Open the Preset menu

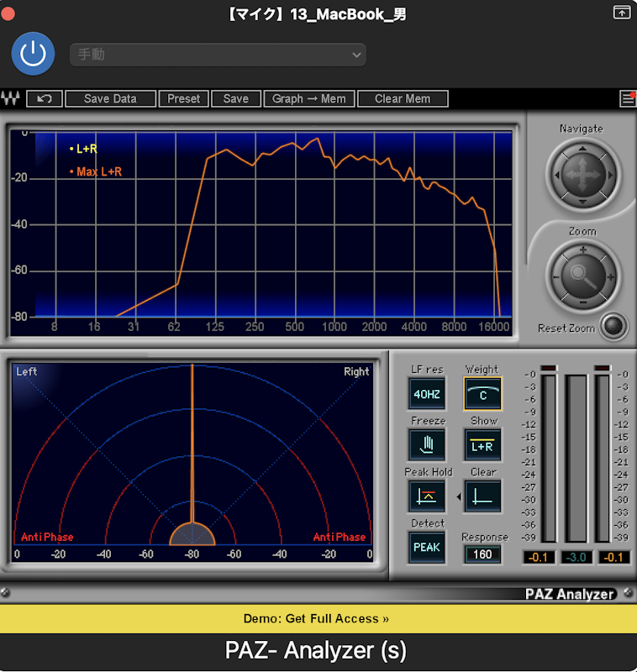coord(183,98)
